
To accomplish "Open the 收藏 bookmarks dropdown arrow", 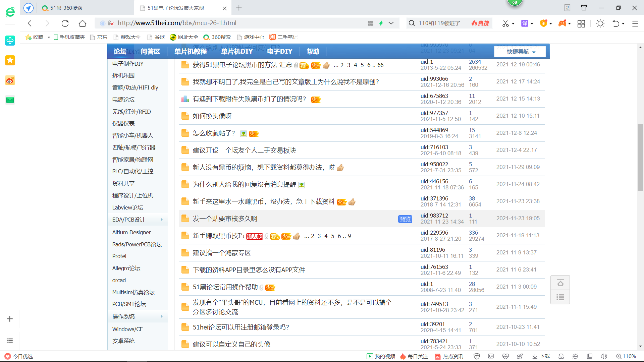I will 49,37.
